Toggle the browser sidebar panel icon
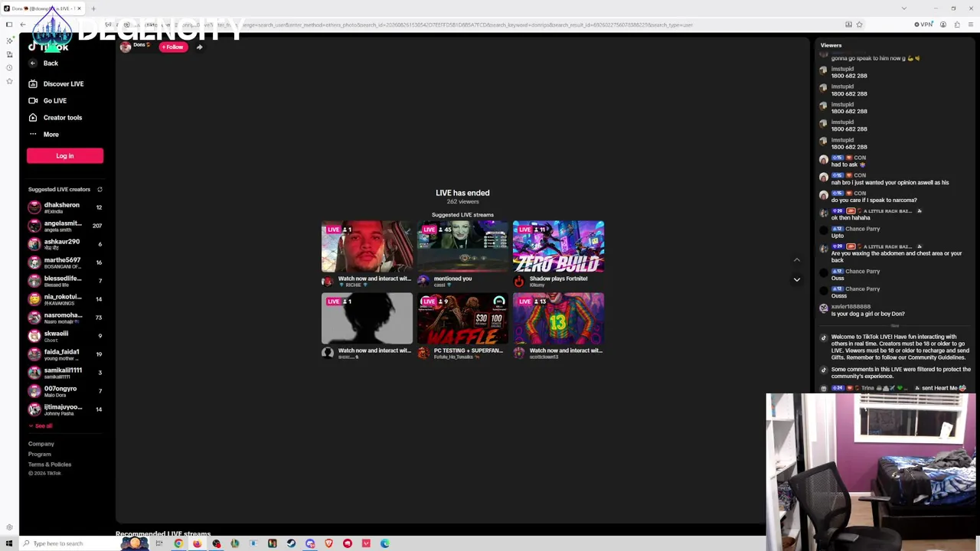Image resolution: width=980 pixels, height=551 pixels. pos(9,25)
